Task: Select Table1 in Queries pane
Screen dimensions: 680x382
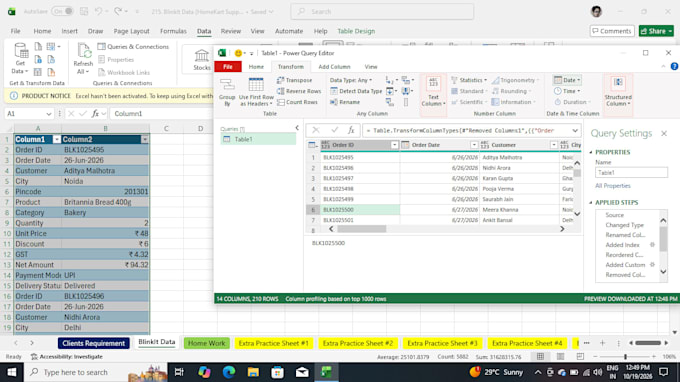Action: point(258,139)
